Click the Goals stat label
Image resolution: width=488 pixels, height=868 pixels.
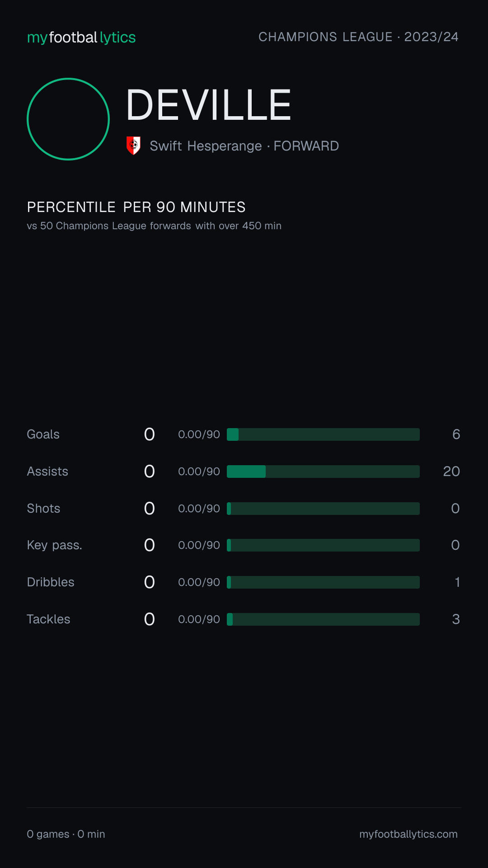(x=43, y=434)
